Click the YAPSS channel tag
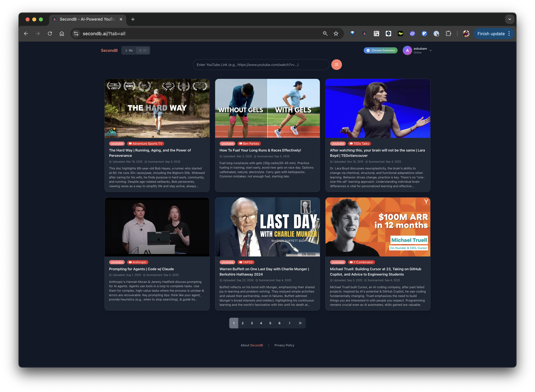Viewport: 535px width, 392px height. [x=246, y=262]
